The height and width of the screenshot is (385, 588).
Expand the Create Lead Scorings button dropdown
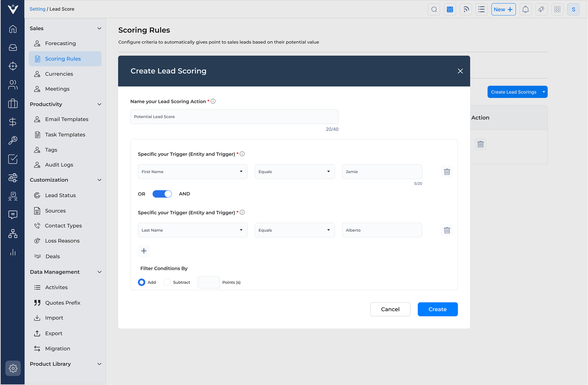[x=544, y=92]
